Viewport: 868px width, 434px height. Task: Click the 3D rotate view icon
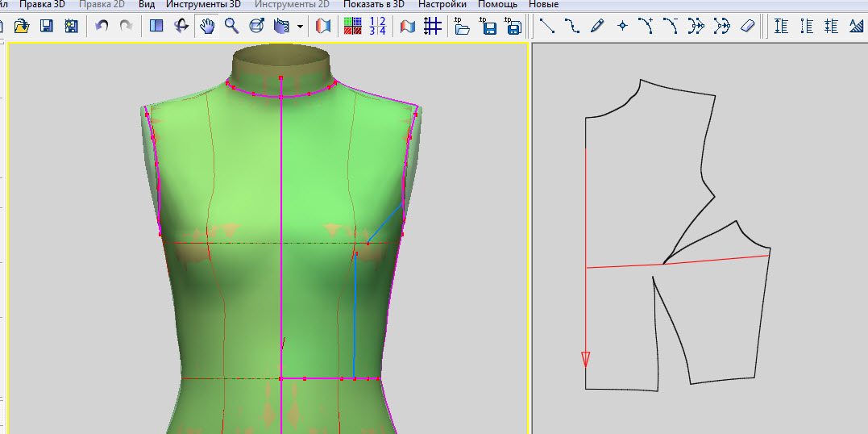[181, 26]
